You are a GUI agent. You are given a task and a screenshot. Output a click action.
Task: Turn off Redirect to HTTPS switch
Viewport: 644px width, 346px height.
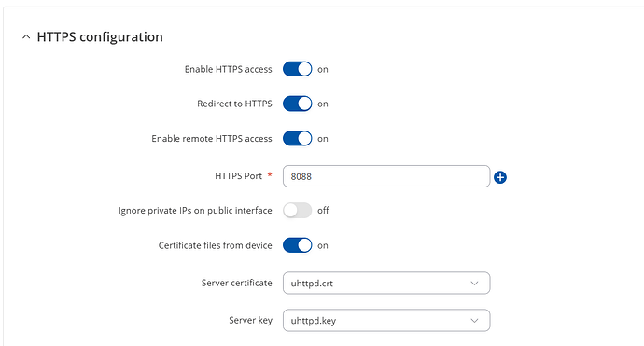pyautogui.click(x=297, y=104)
